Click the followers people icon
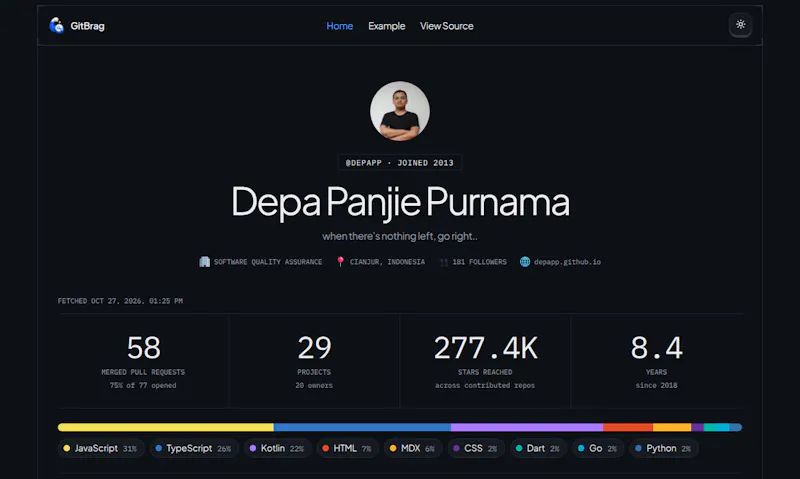This screenshot has height=479, width=800. [444, 262]
